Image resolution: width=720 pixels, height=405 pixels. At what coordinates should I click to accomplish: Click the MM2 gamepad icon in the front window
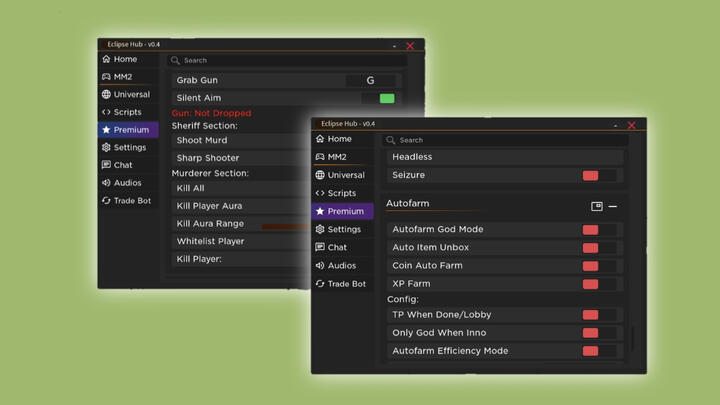click(x=320, y=157)
